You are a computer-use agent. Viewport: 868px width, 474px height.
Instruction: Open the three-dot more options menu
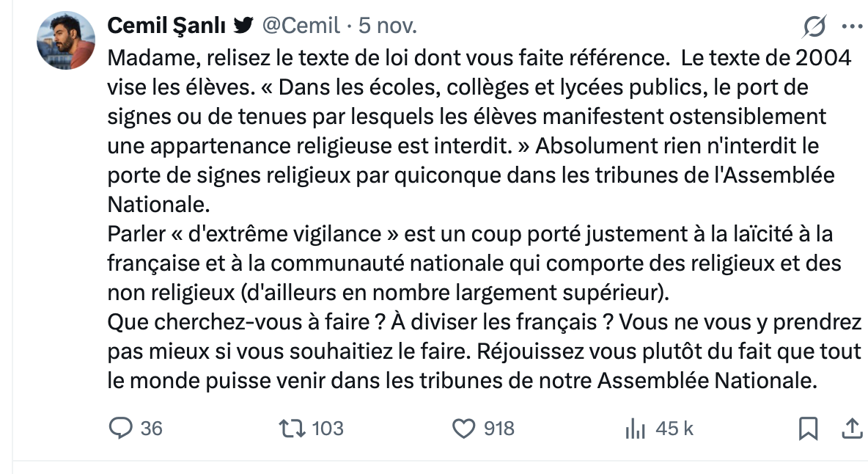pos(853,26)
